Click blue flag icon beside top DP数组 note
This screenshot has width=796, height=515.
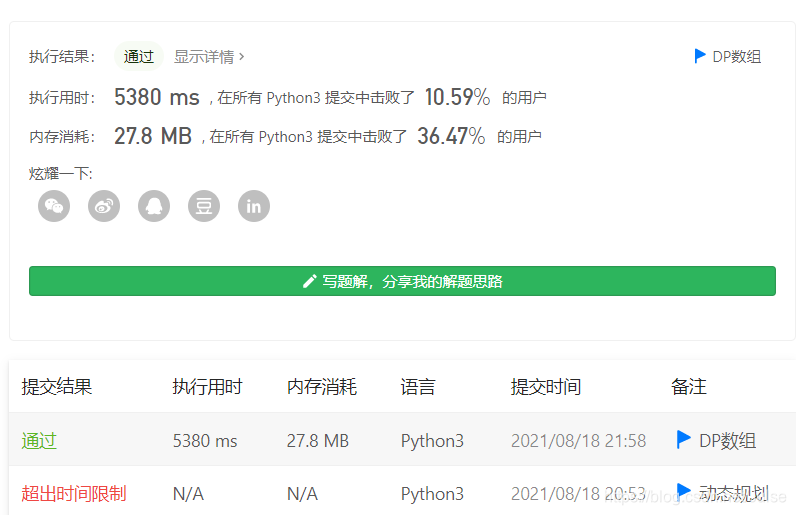700,56
